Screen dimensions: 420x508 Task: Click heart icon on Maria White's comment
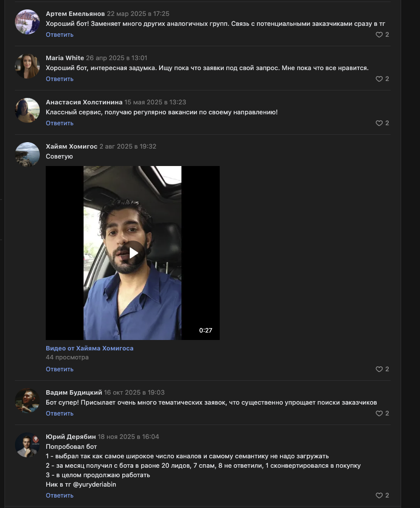pyautogui.click(x=379, y=79)
